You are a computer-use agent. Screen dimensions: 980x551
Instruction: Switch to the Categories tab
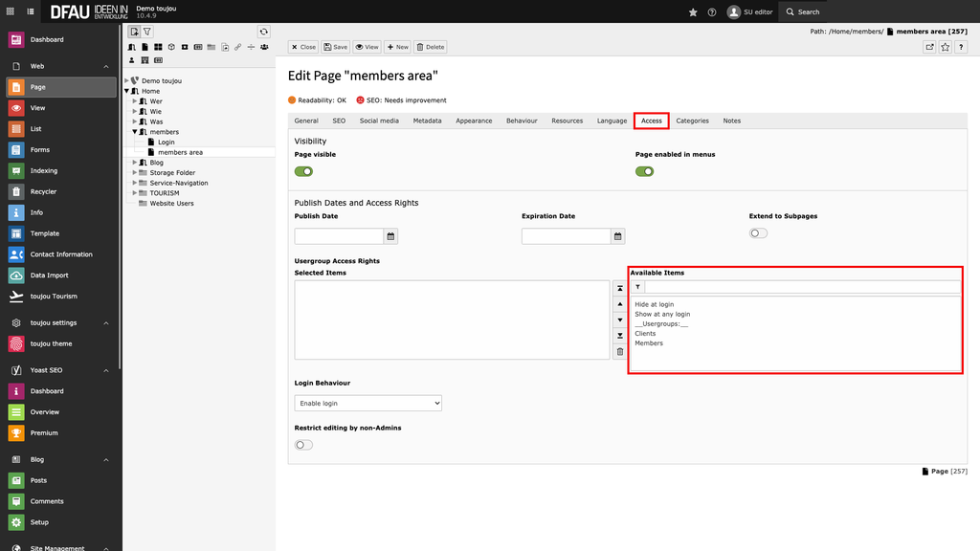click(692, 121)
